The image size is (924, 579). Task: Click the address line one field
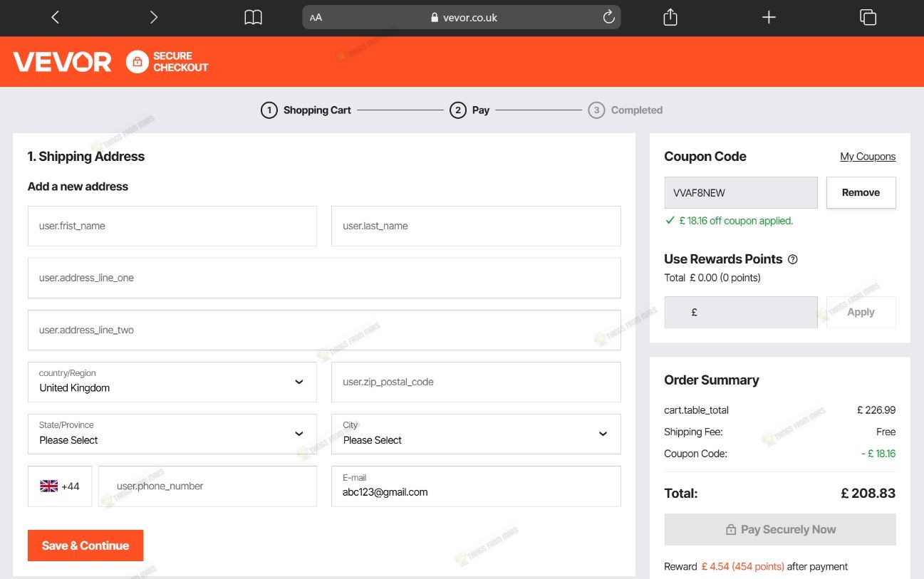[x=324, y=278]
